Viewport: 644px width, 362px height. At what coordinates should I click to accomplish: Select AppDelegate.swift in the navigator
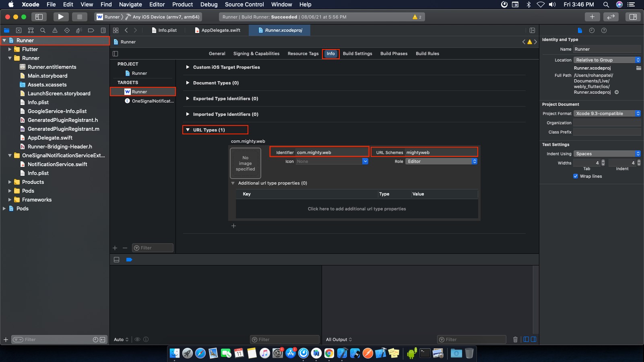[x=50, y=138]
